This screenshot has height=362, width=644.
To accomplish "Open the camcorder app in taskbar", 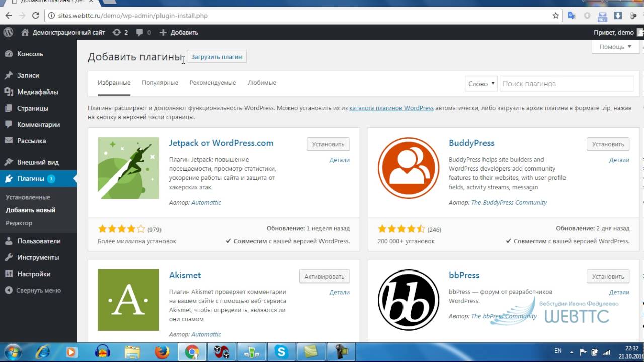I will pyautogui.click(x=341, y=352).
